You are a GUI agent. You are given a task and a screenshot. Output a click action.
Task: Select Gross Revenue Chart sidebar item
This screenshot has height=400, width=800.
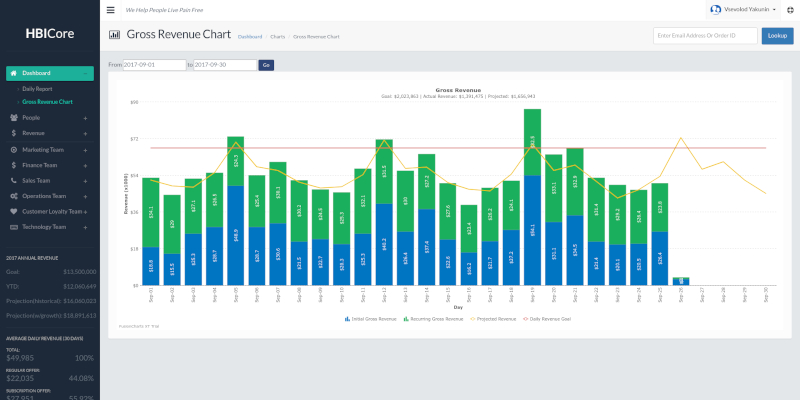coord(47,102)
